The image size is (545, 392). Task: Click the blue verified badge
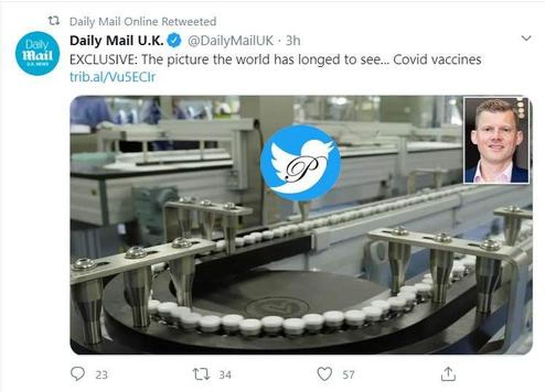[174, 41]
